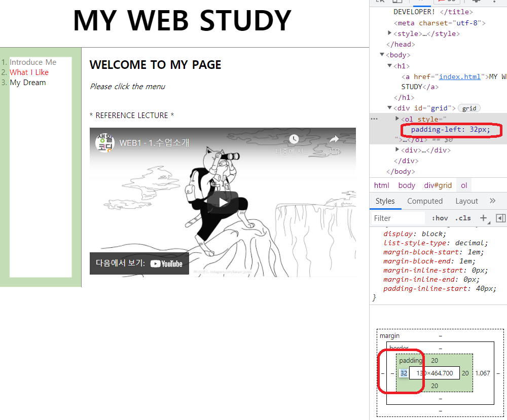Click the grid badge next to div#grid
This screenshot has height=420, width=507.
[469, 108]
